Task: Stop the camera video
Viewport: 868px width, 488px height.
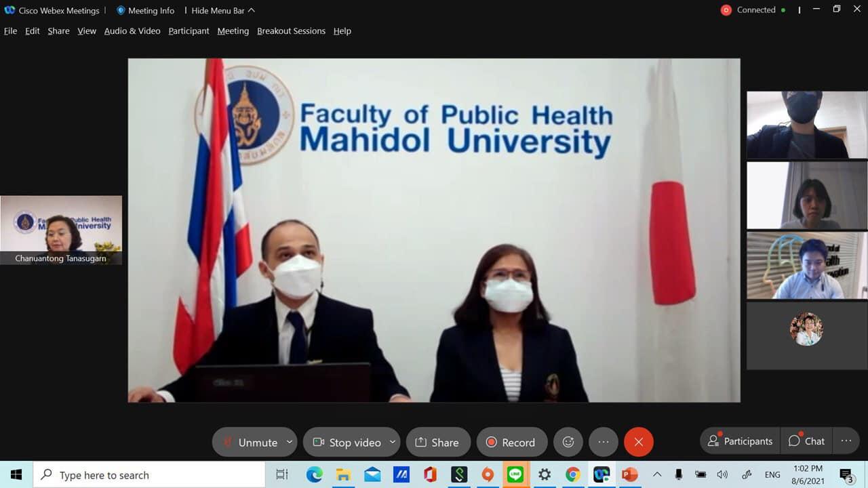Action: (346, 442)
